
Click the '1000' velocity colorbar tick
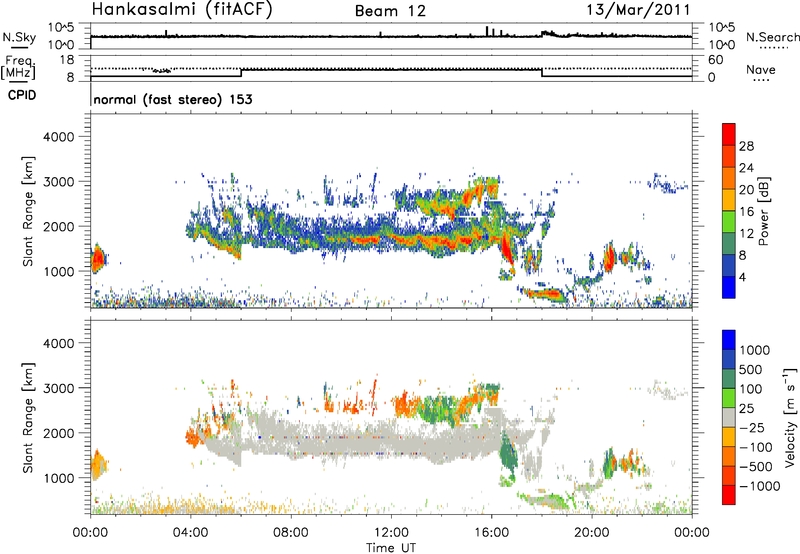(755, 350)
